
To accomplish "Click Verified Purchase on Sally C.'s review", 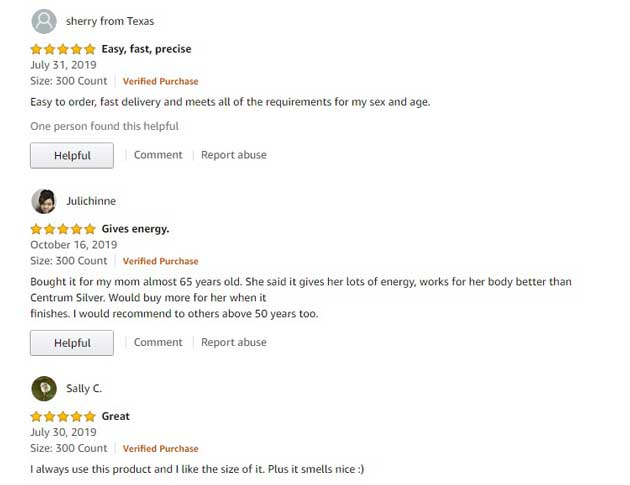I will 160,448.
